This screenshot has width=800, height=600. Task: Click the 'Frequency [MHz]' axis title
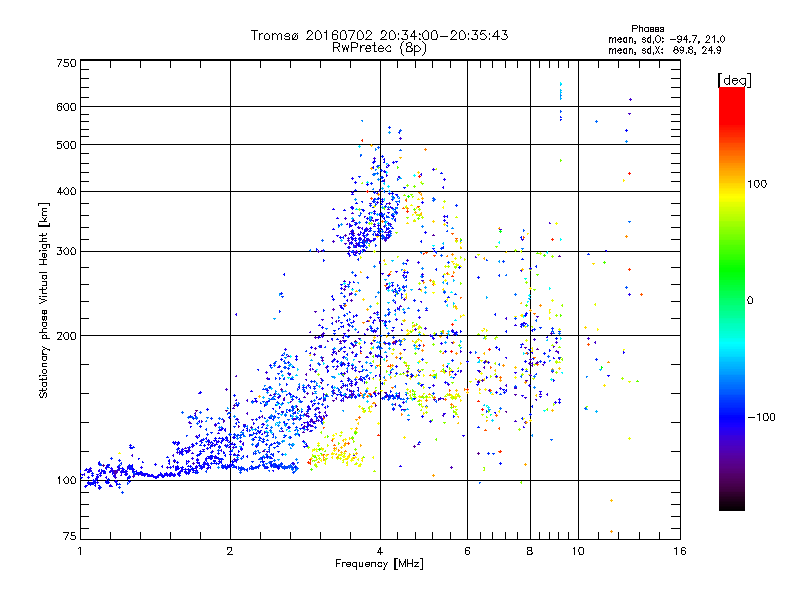[379, 564]
